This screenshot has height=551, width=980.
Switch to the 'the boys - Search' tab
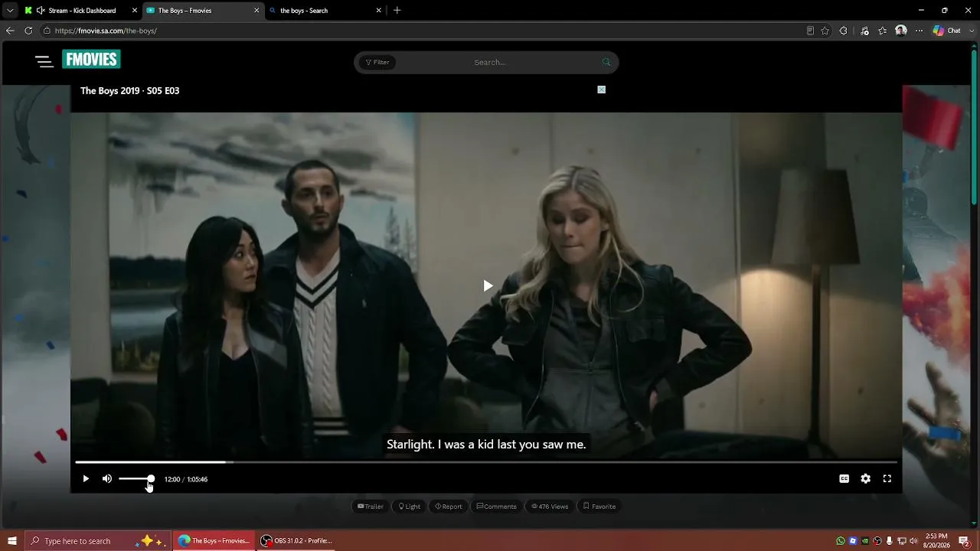click(325, 11)
